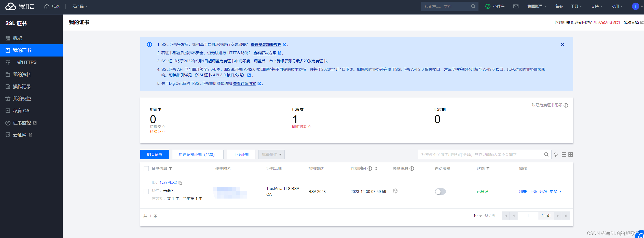Click the 上传证书 button
644x238 pixels.
[241, 155]
